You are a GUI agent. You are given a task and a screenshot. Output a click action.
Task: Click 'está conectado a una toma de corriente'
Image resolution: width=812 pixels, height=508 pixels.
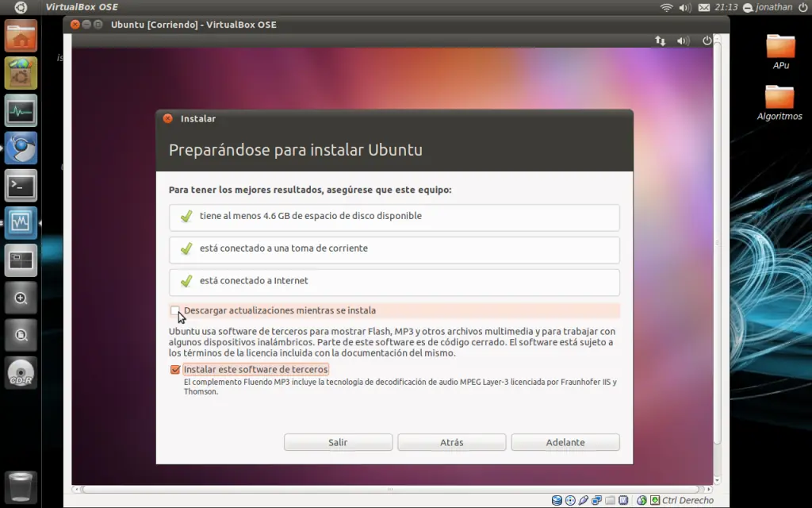pyautogui.click(x=394, y=250)
